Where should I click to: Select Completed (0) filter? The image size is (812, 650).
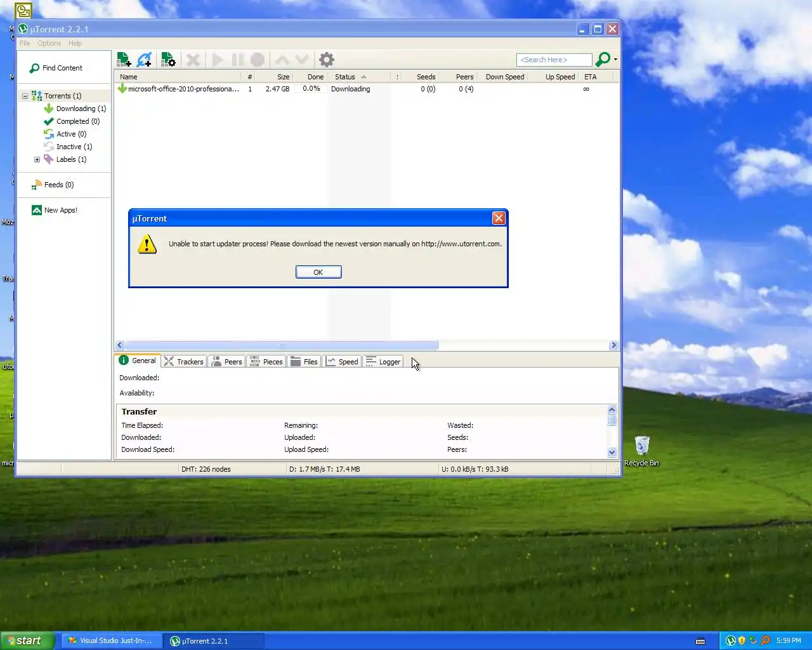[x=78, y=121]
